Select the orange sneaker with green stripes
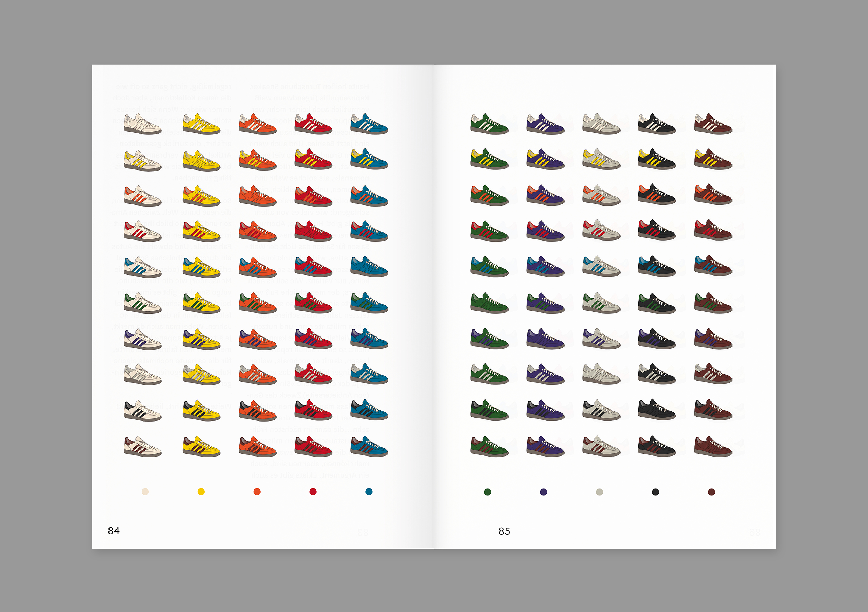The image size is (868, 612). pyautogui.click(x=258, y=303)
